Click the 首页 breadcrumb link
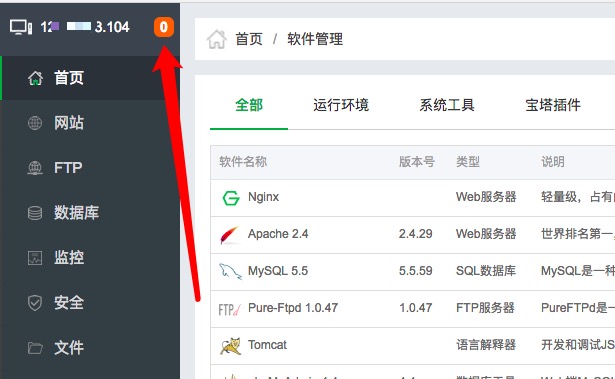This screenshot has width=615, height=379. (x=249, y=39)
